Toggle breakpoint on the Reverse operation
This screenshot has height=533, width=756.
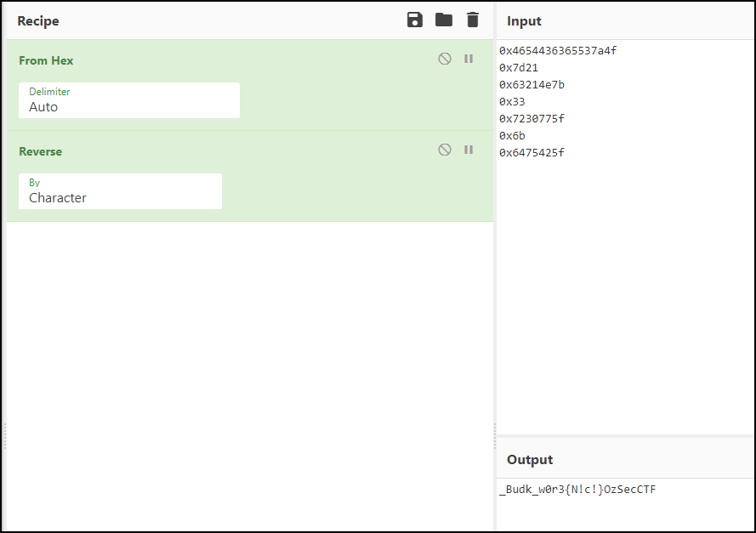click(469, 150)
